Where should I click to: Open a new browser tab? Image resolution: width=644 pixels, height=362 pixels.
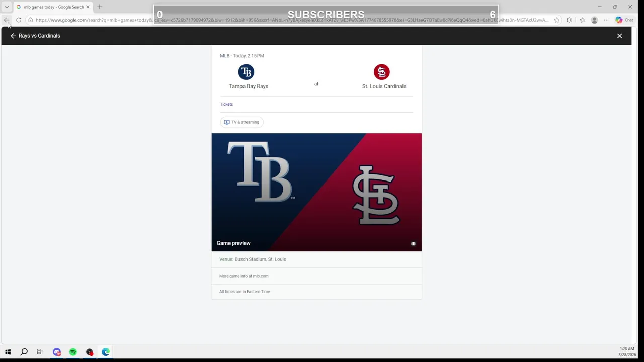coord(100,7)
